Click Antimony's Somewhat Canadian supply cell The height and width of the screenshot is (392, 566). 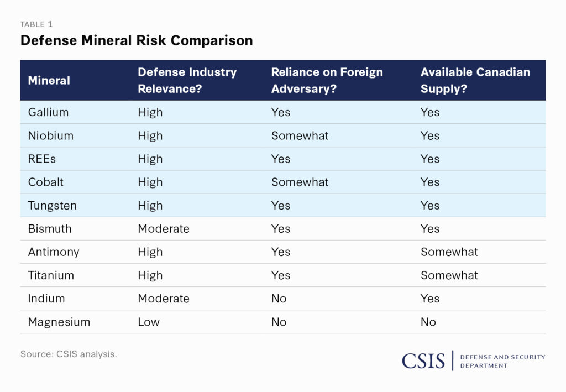449,252
